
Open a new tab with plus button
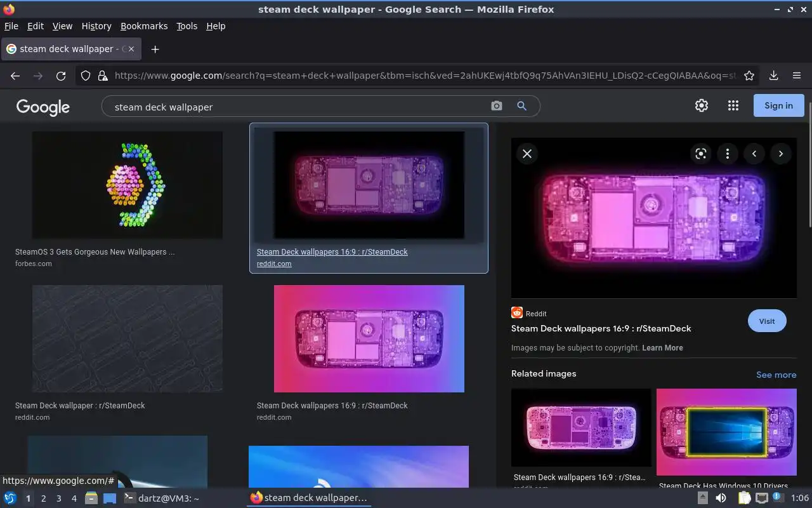coord(155,49)
